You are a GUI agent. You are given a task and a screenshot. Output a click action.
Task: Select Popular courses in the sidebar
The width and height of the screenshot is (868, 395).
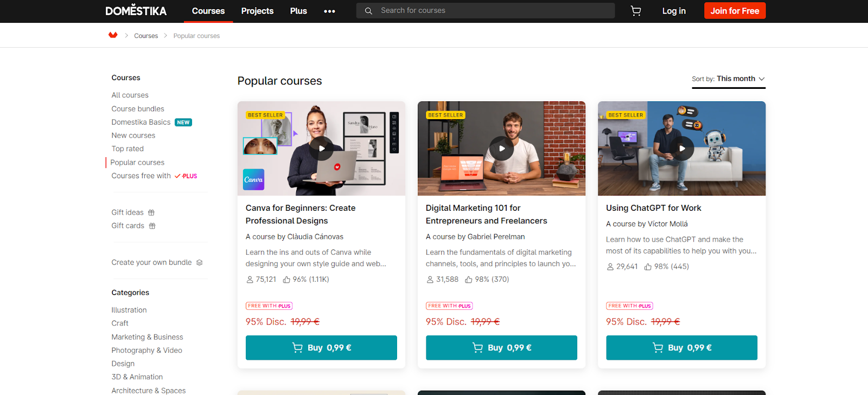pyautogui.click(x=137, y=163)
